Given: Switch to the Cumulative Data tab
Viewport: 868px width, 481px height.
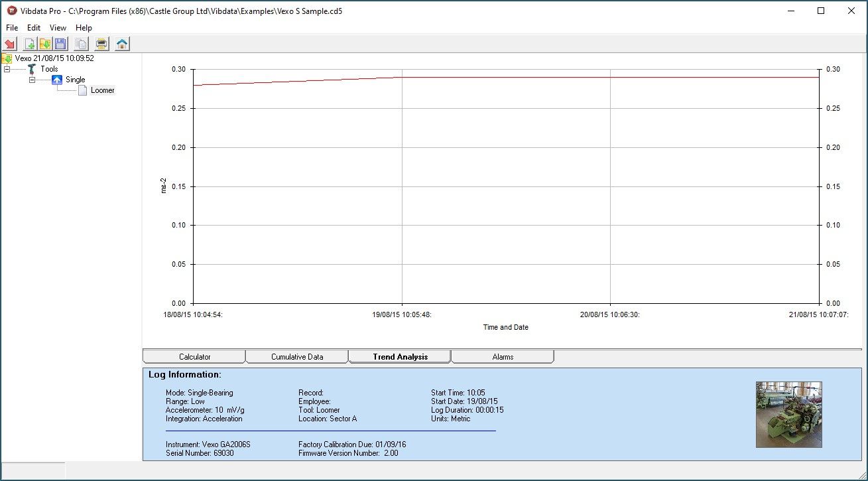Looking at the screenshot, I should [297, 357].
